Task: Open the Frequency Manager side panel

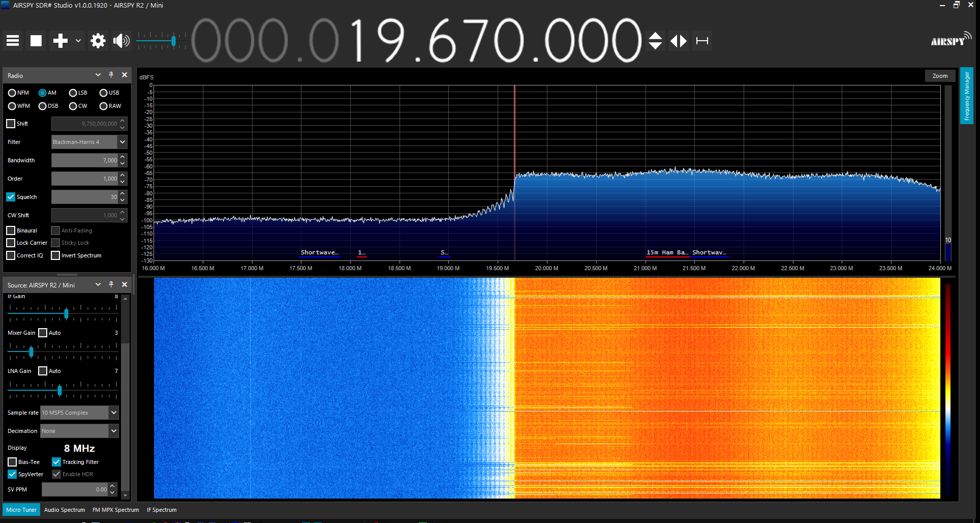Action: tap(966, 96)
